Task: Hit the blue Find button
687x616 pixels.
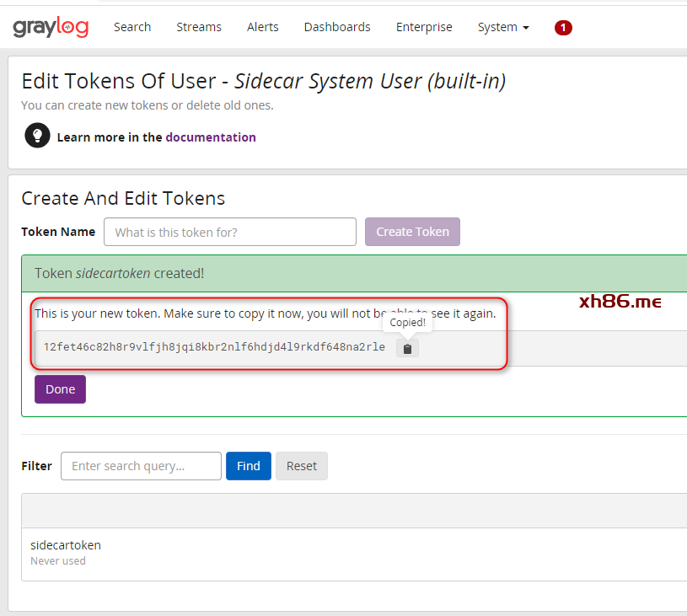Action: [x=249, y=466]
